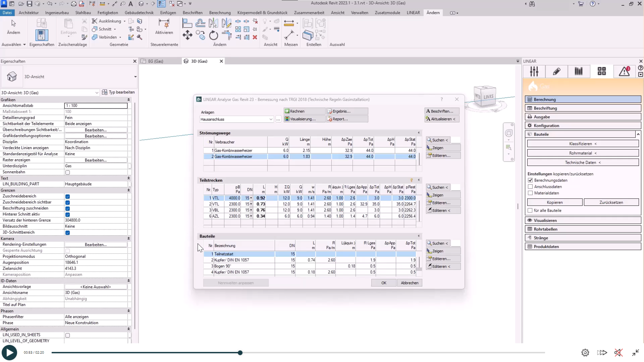Open the Hausanschluss Anlagen dropdown
This screenshot has height=362, width=644.
tap(271, 119)
